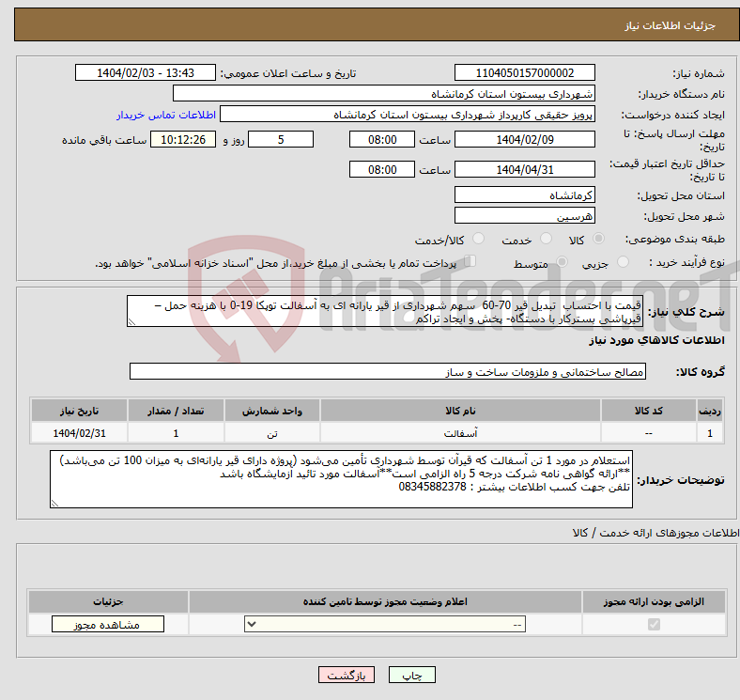Click the announcement date field 1404/02/03 - 13:43
740x700 pixels.
146,72
